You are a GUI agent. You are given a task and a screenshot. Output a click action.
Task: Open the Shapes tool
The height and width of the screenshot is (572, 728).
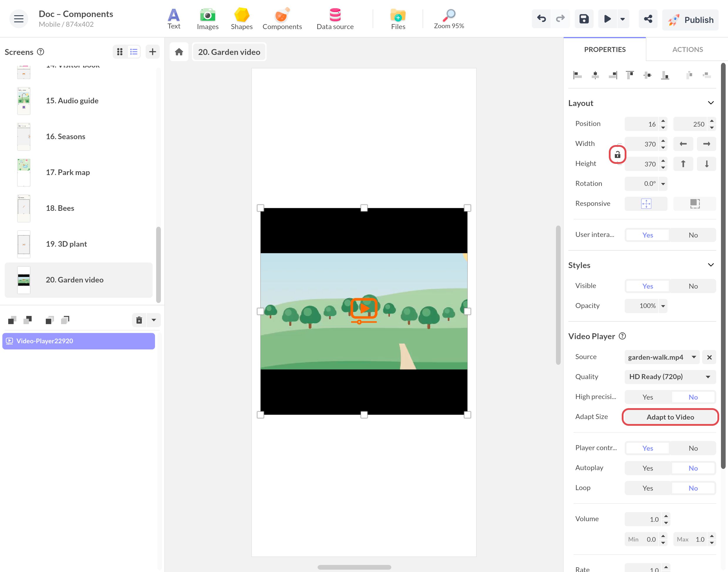click(x=241, y=19)
